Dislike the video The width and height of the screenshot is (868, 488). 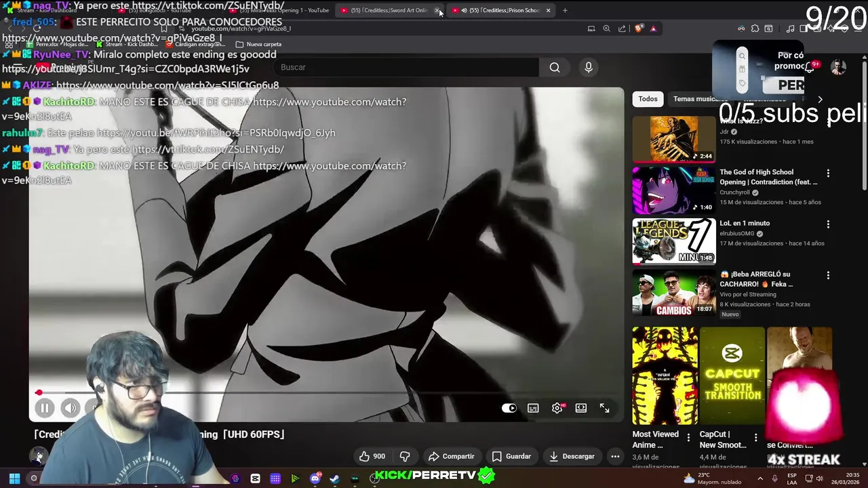pyautogui.click(x=405, y=456)
